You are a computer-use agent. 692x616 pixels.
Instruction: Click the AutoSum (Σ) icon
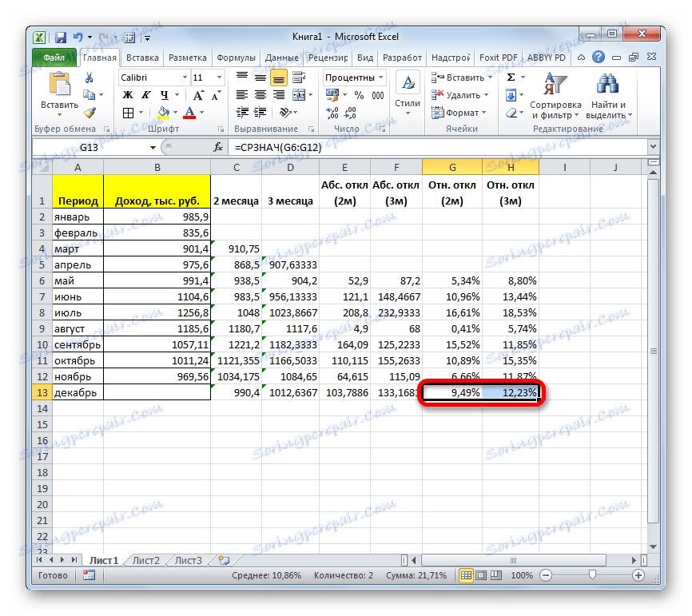(509, 77)
